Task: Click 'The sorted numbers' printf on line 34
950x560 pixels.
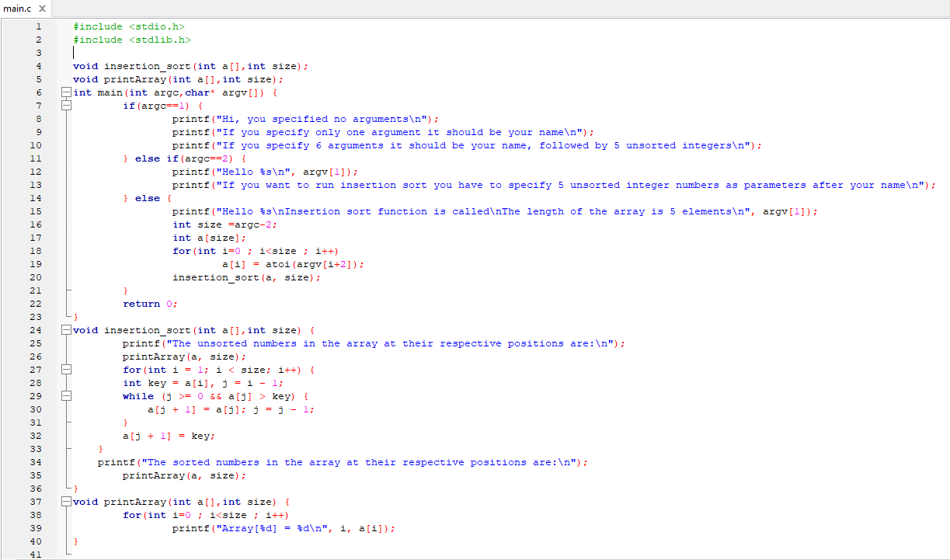Action: [x=343, y=462]
